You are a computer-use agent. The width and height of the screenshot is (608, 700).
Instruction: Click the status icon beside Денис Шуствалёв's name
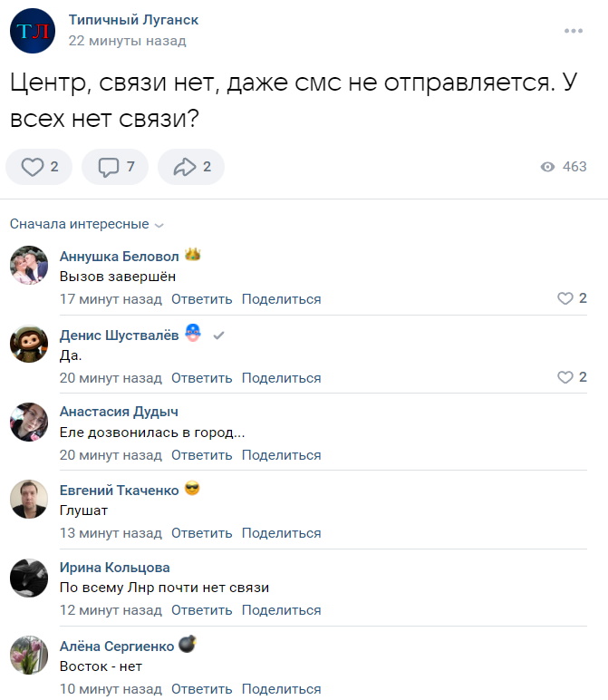click(x=192, y=335)
